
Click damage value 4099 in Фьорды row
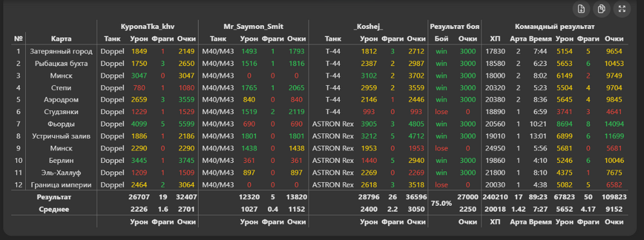[139, 124]
